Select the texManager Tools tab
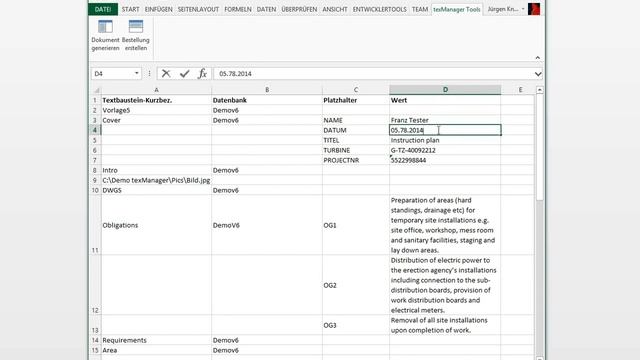Viewport: 640px width, 360px height. click(x=457, y=9)
